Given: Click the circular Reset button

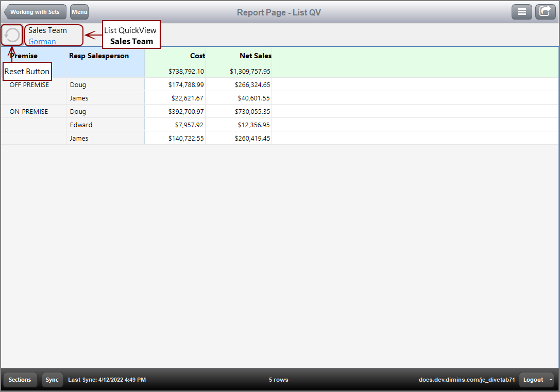Looking at the screenshot, I should coord(11,35).
